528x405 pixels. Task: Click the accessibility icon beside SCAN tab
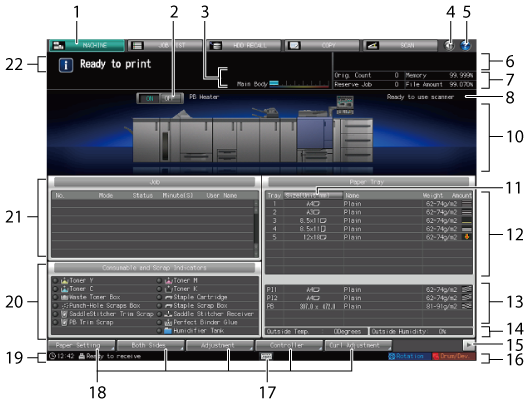click(x=449, y=45)
